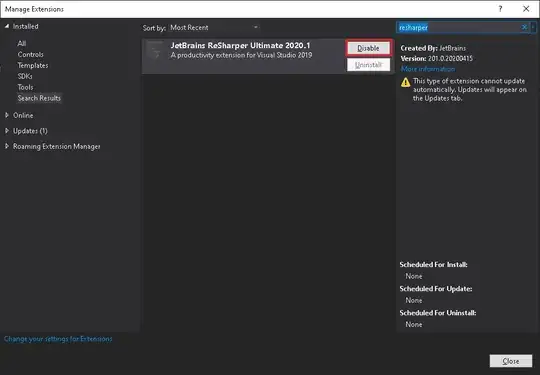The image size is (540, 375).
Task: Clear the resharper search with X icon
Action: click(524, 27)
